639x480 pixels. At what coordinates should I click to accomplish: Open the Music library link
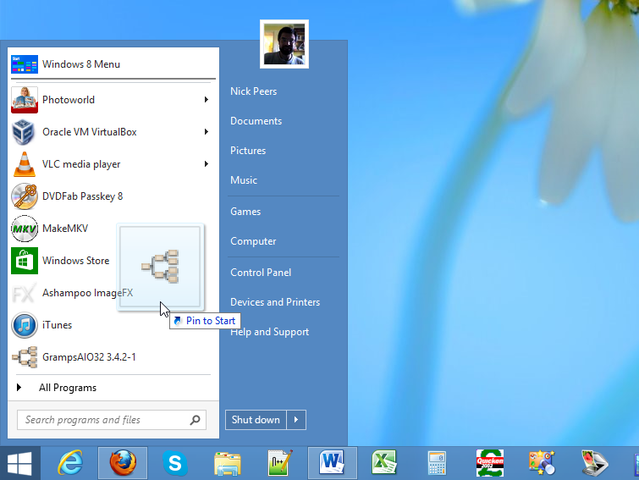pyautogui.click(x=244, y=180)
